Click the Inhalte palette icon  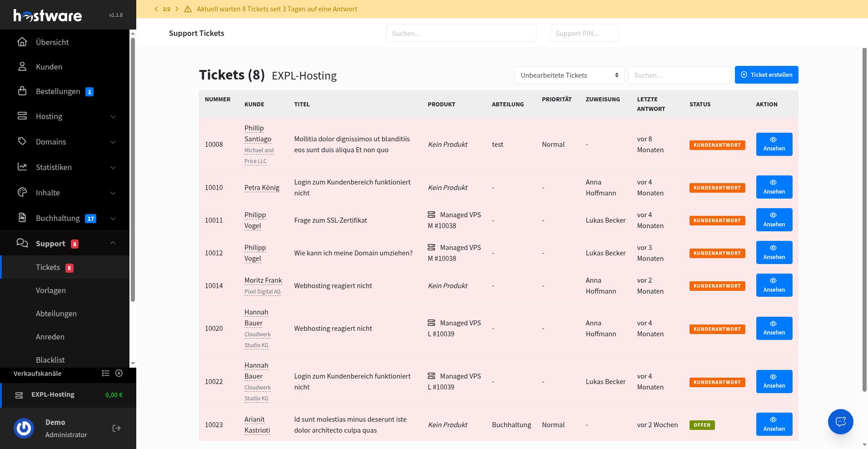(22, 192)
